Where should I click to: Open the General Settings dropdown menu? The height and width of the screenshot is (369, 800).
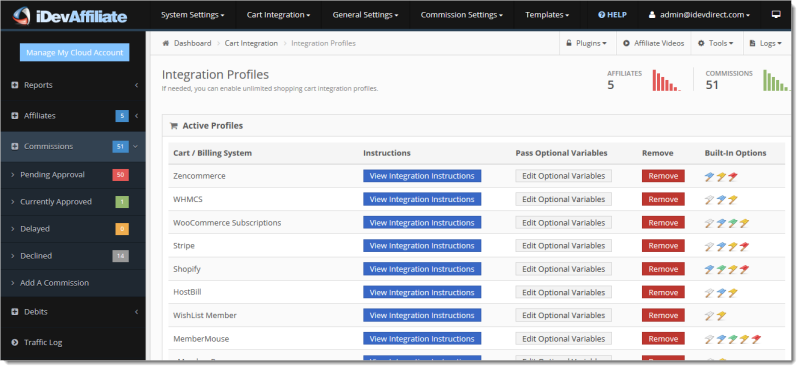point(365,15)
